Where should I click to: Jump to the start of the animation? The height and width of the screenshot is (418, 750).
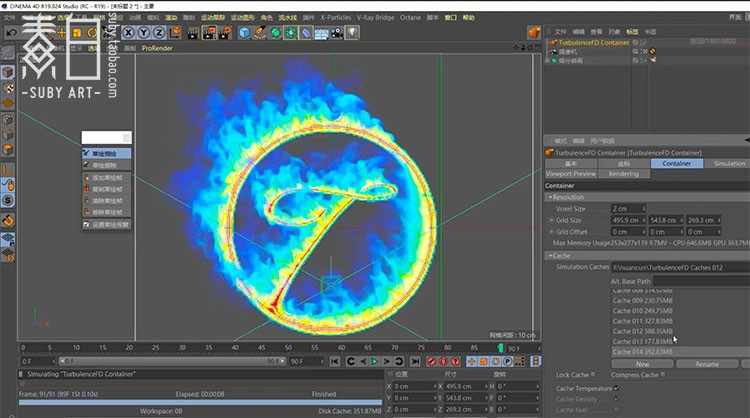click(x=335, y=362)
